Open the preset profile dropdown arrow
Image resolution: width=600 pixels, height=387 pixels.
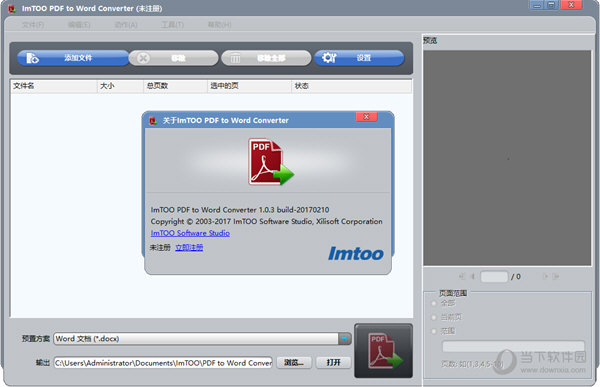[x=344, y=339]
